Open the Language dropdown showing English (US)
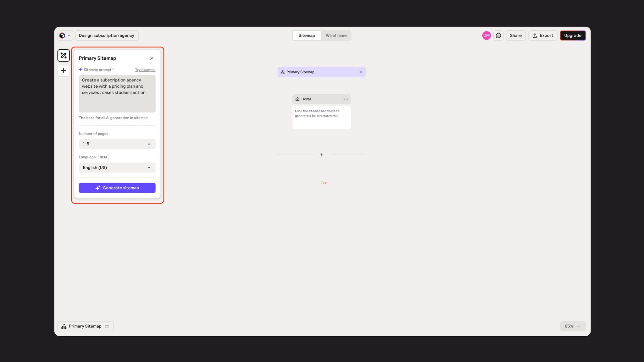This screenshot has width=644, height=362. coord(117,167)
